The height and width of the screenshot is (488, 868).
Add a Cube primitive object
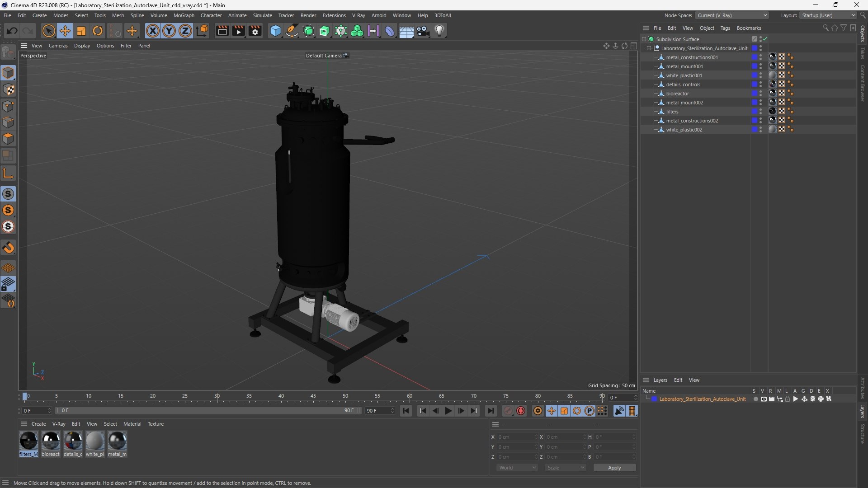275,31
